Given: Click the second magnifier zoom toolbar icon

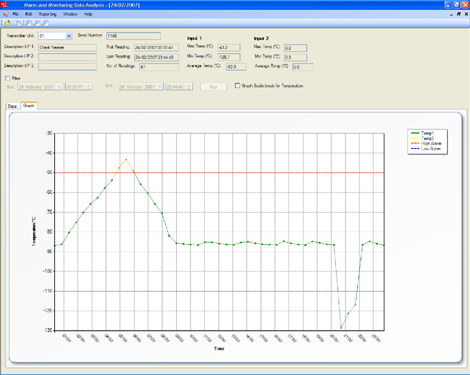Looking at the screenshot, I should click(x=37, y=23).
